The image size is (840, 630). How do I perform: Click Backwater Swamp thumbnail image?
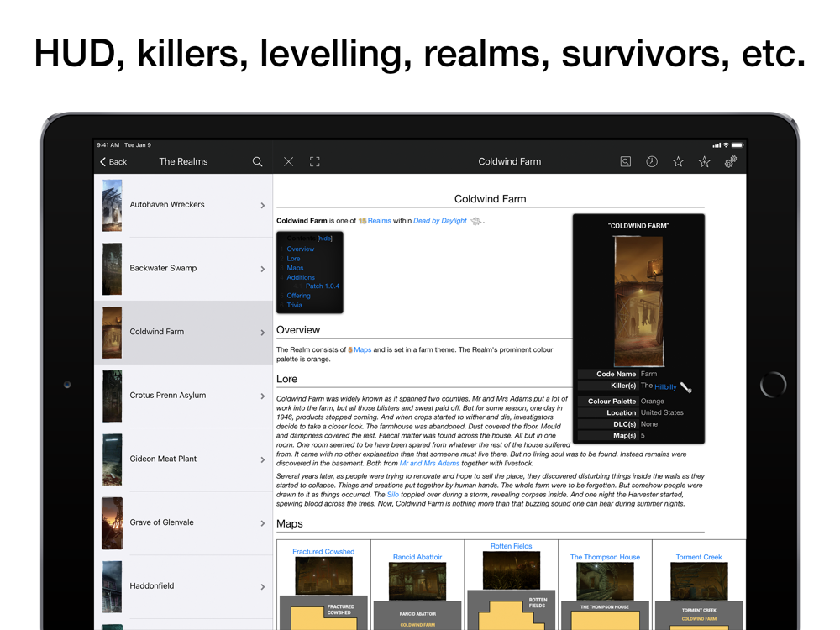pyautogui.click(x=112, y=269)
